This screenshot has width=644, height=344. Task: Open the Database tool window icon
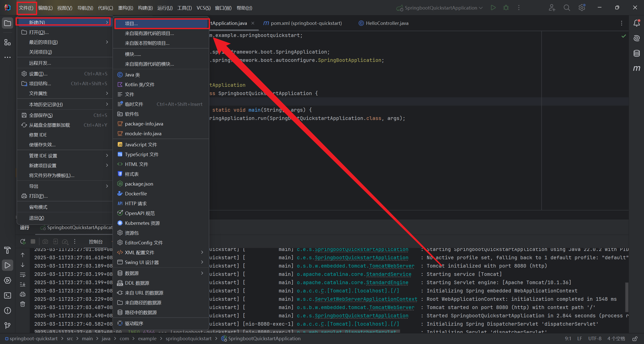pyautogui.click(x=636, y=53)
